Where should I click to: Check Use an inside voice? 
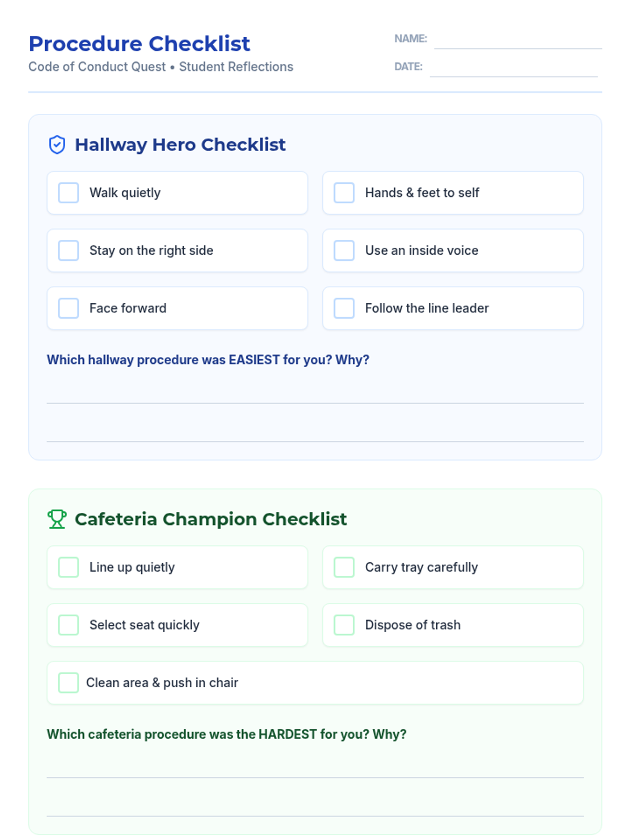pos(344,250)
